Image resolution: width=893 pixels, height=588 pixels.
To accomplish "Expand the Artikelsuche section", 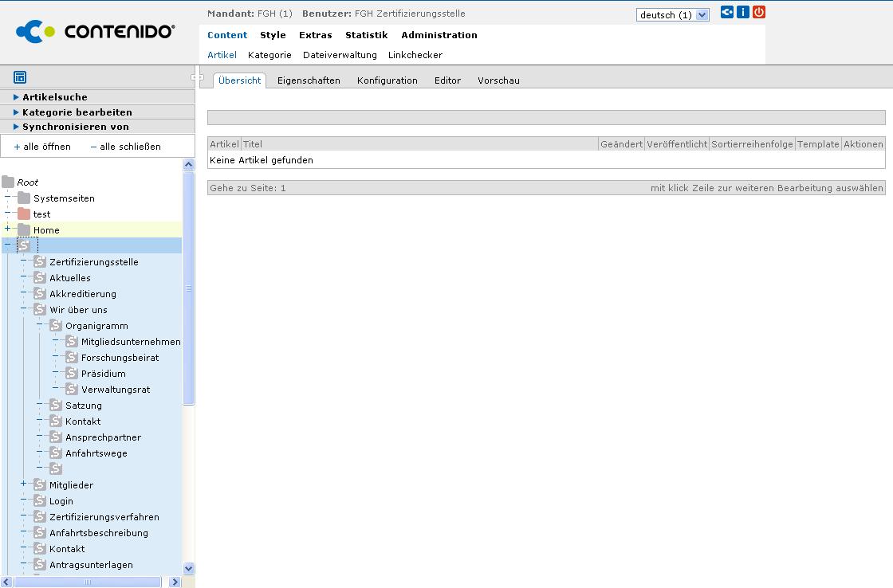I will pyautogui.click(x=54, y=97).
